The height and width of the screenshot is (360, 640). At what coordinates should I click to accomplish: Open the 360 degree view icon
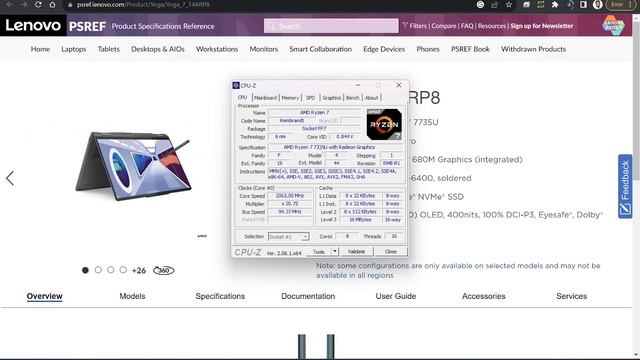coord(163,270)
